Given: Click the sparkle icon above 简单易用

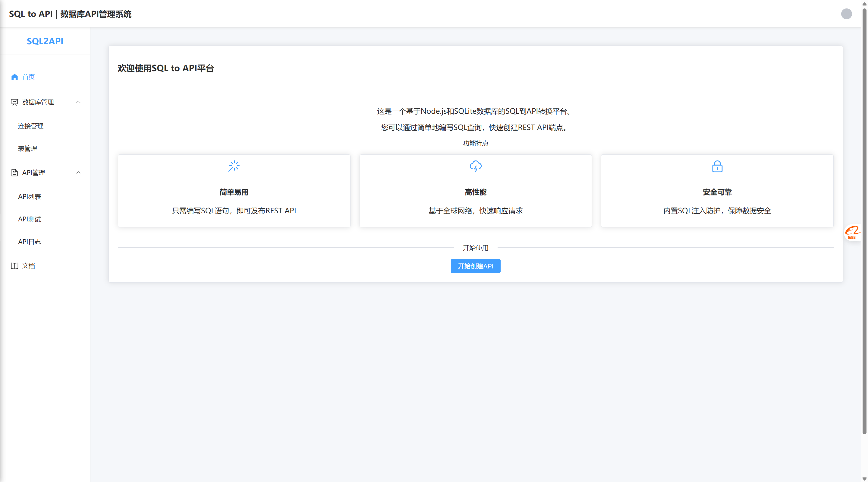Looking at the screenshot, I should (x=234, y=166).
